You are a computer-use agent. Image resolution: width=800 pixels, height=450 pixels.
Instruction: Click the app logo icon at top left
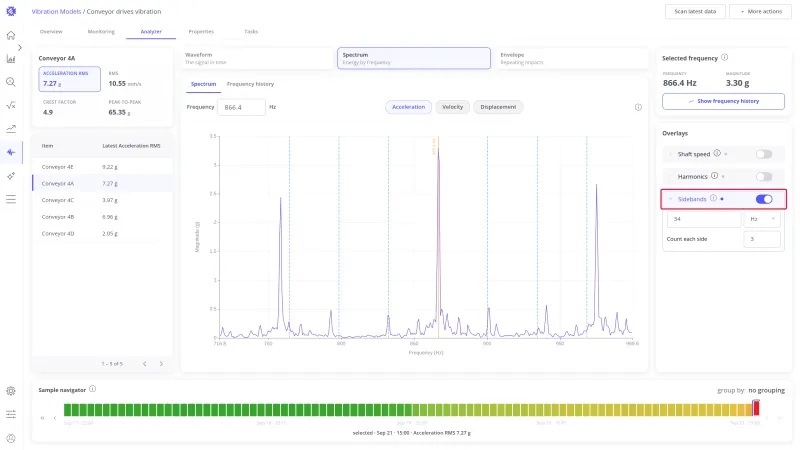[x=11, y=11]
